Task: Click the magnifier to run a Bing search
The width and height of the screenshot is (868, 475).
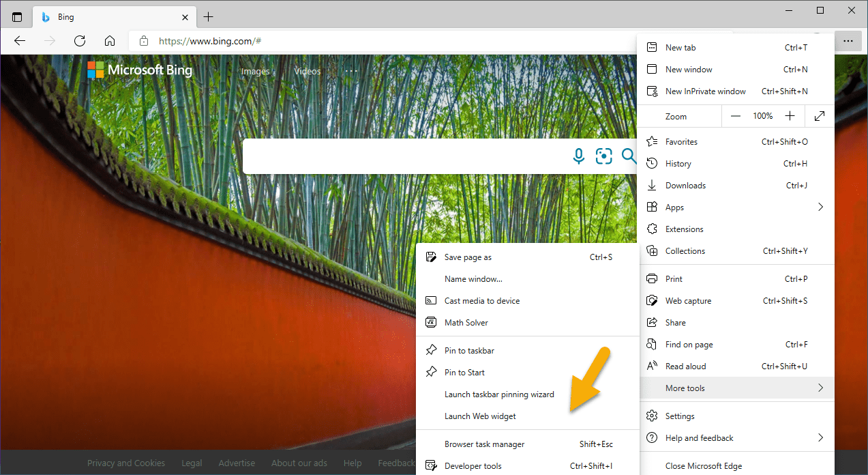Action: pyautogui.click(x=628, y=156)
